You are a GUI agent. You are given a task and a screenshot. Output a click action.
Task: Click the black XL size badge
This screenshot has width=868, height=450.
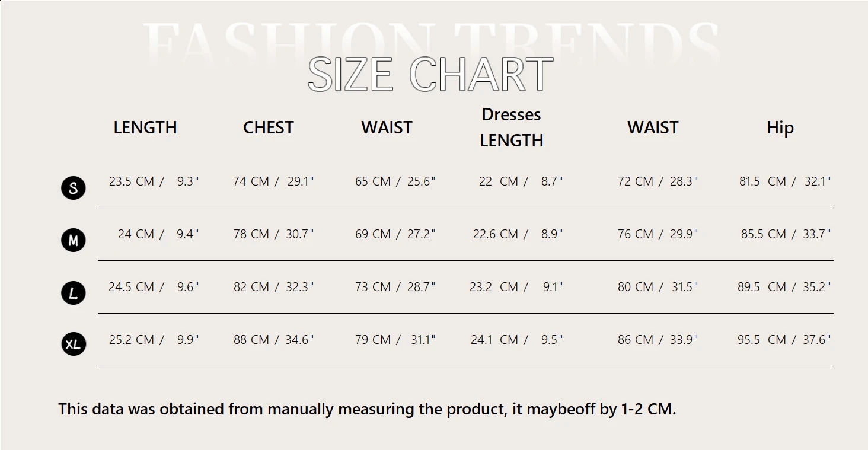pos(74,344)
